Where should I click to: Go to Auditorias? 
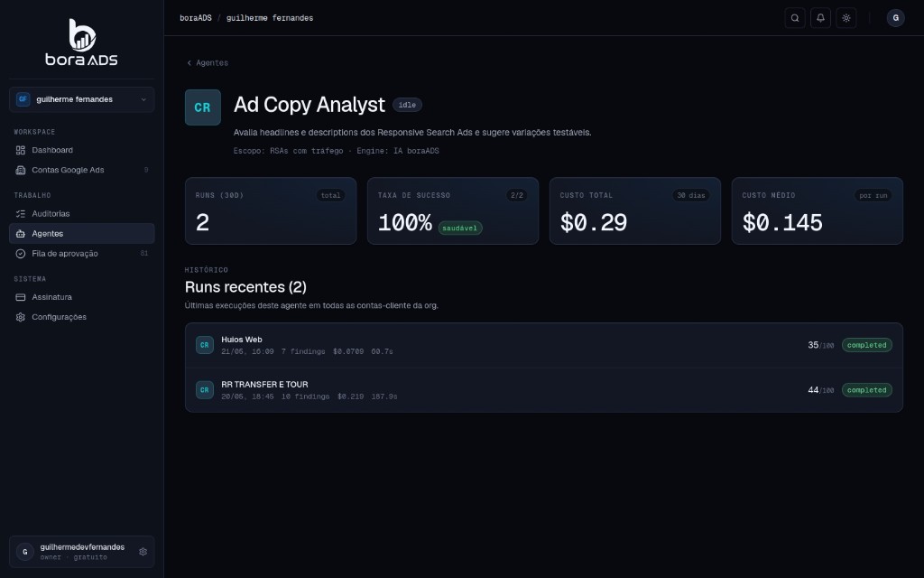(x=82, y=213)
